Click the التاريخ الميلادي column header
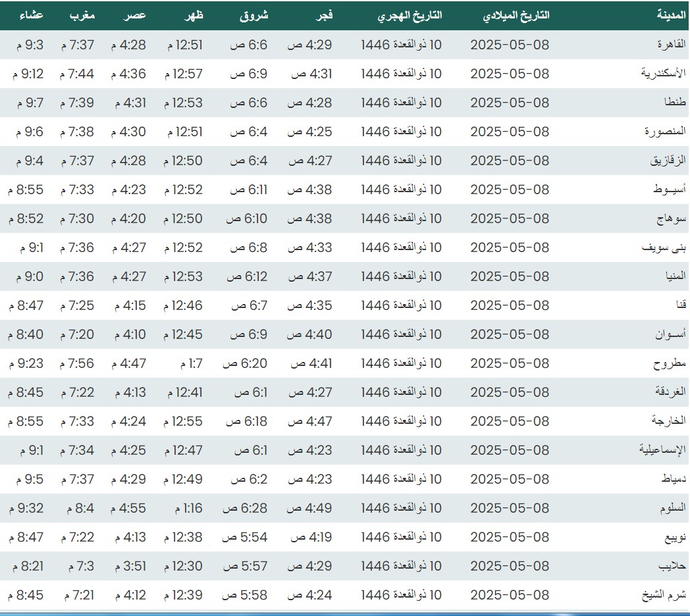690x616 pixels. point(516,15)
